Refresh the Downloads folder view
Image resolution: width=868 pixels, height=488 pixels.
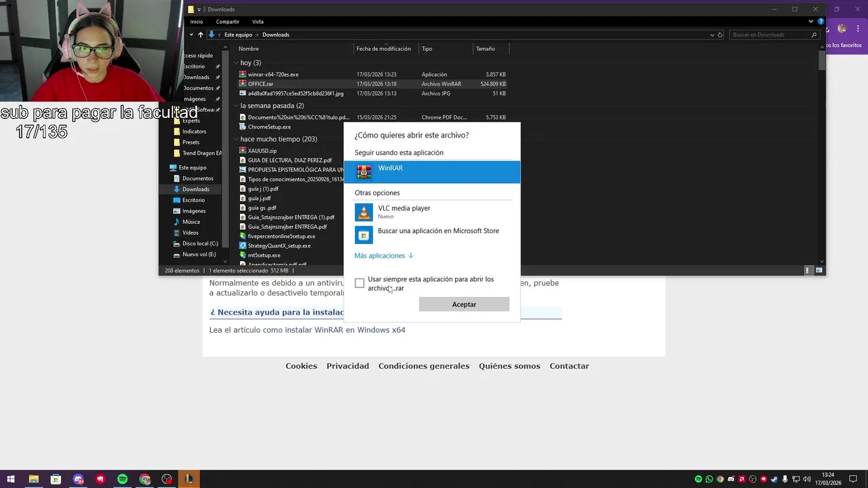click(x=720, y=35)
